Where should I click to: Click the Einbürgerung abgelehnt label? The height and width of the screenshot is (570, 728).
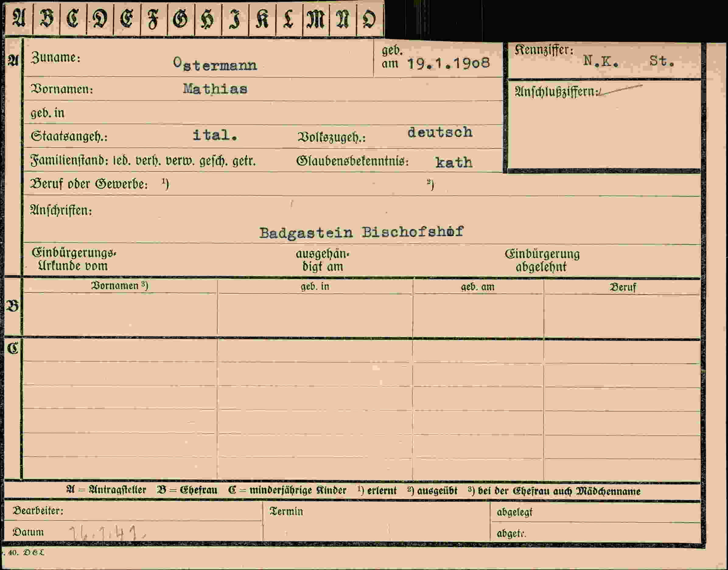click(x=542, y=260)
